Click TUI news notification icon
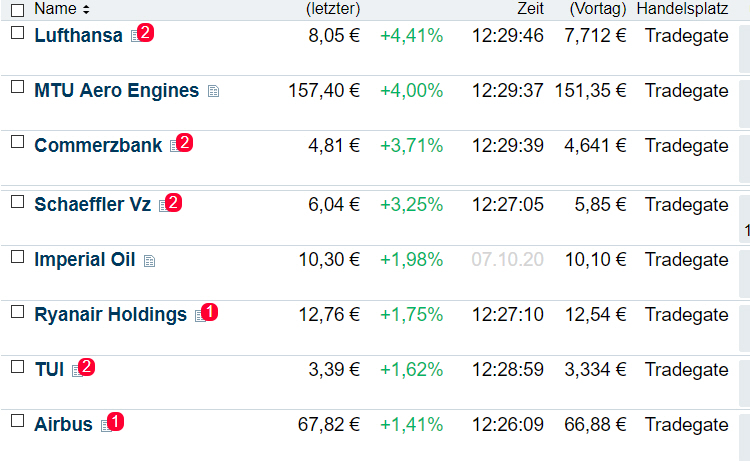Viewport: 750px width, 461px height. point(84,368)
